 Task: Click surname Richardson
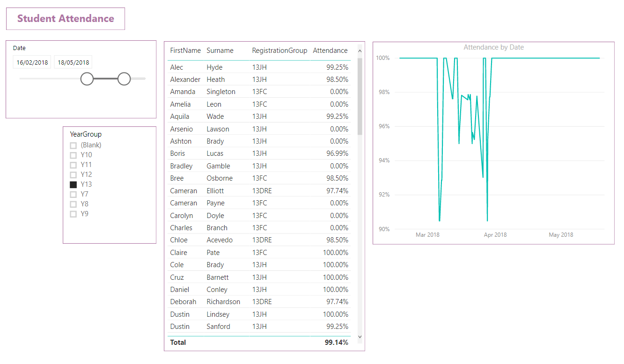(x=223, y=302)
